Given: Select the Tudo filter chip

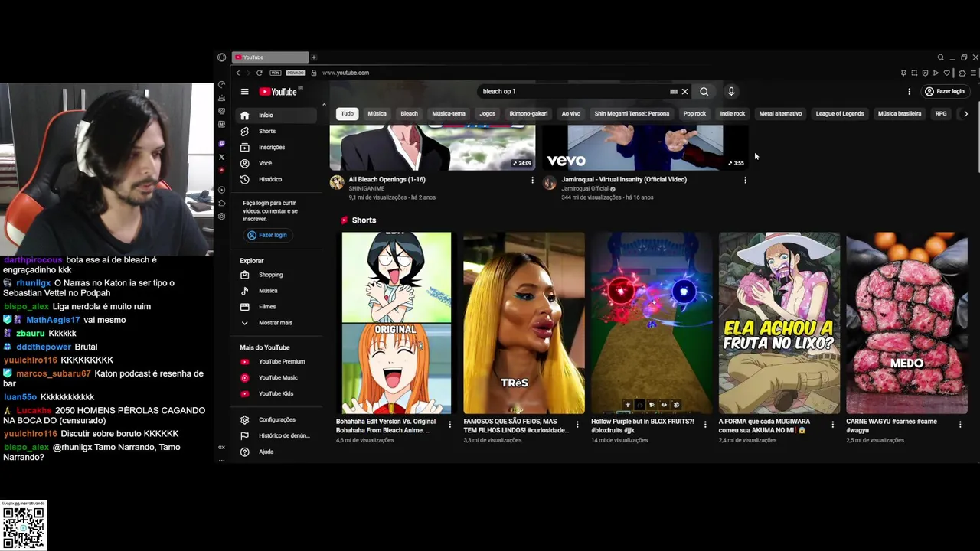Looking at the screenshot, I should coord(348,114).
